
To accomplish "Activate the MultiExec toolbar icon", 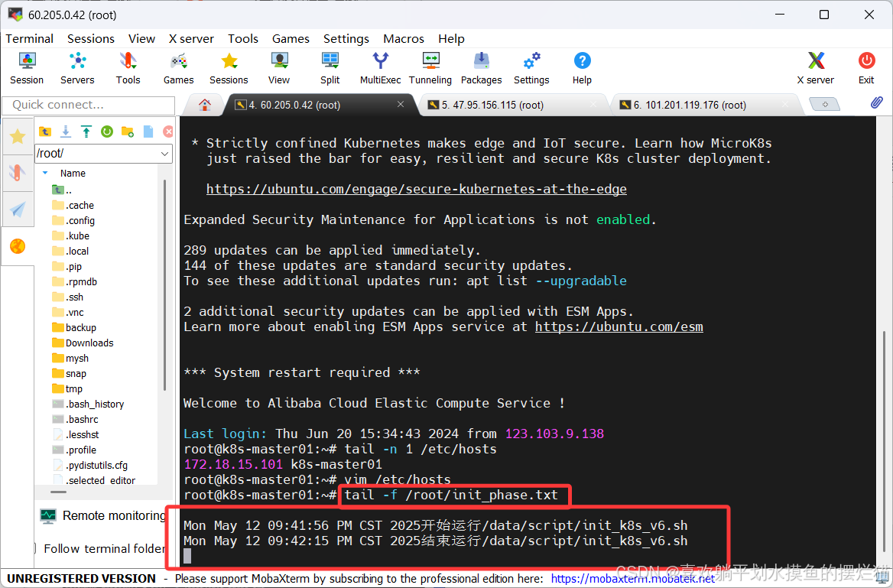I will 381,68.
